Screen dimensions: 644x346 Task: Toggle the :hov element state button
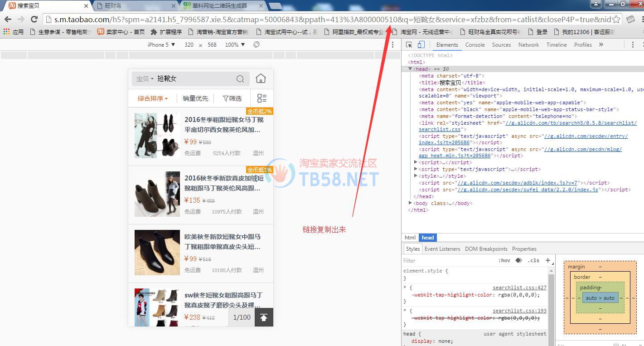click(x=504, y=260)
